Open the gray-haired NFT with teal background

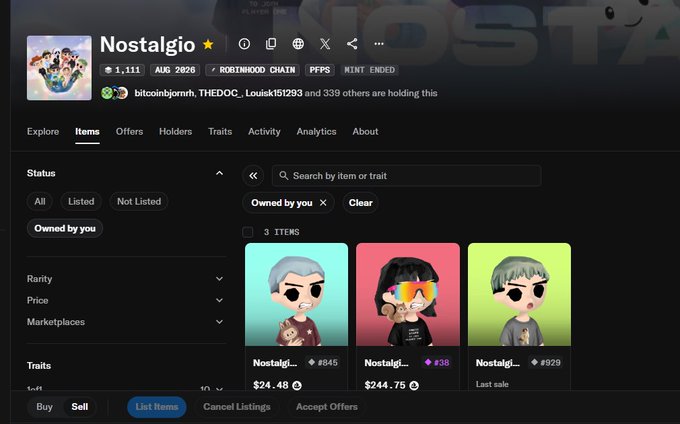(x=297, y=294)
